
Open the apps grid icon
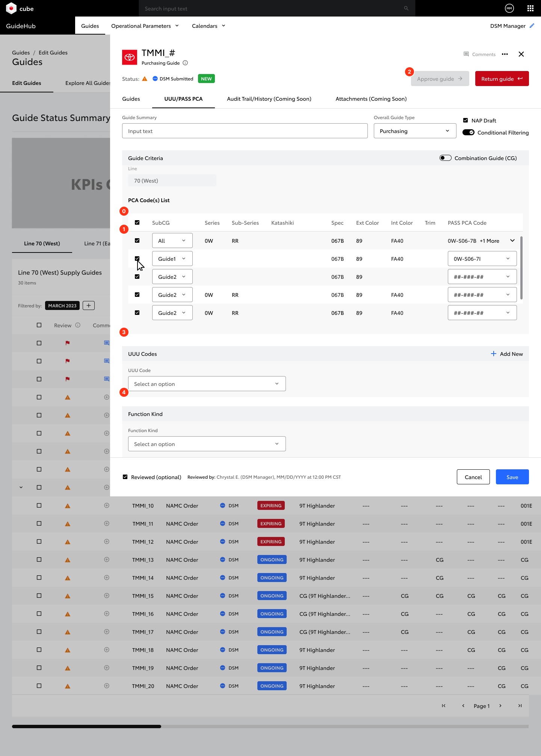(x=530, y=8)
